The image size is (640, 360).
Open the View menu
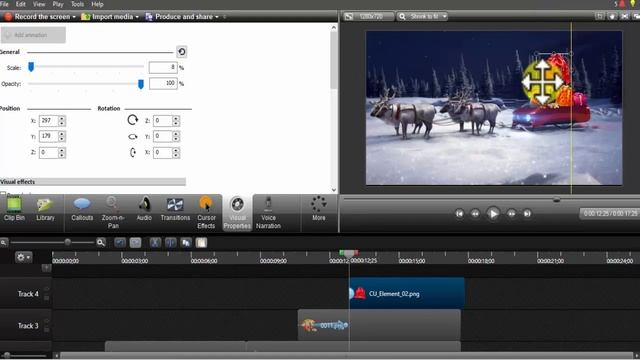tap(39, 4)
